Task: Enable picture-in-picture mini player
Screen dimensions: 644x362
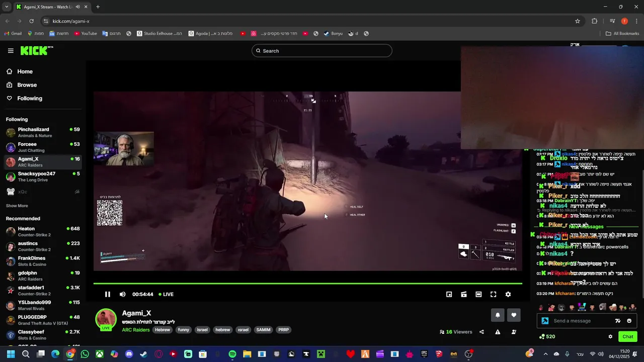Action: coord(449,295)
